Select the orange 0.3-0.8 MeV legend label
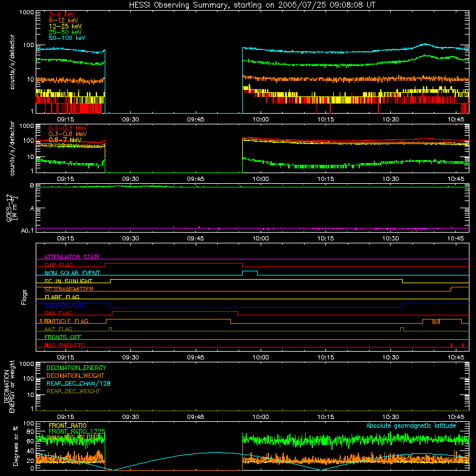The width and height of the screenshot is (476, 476). 68,134
